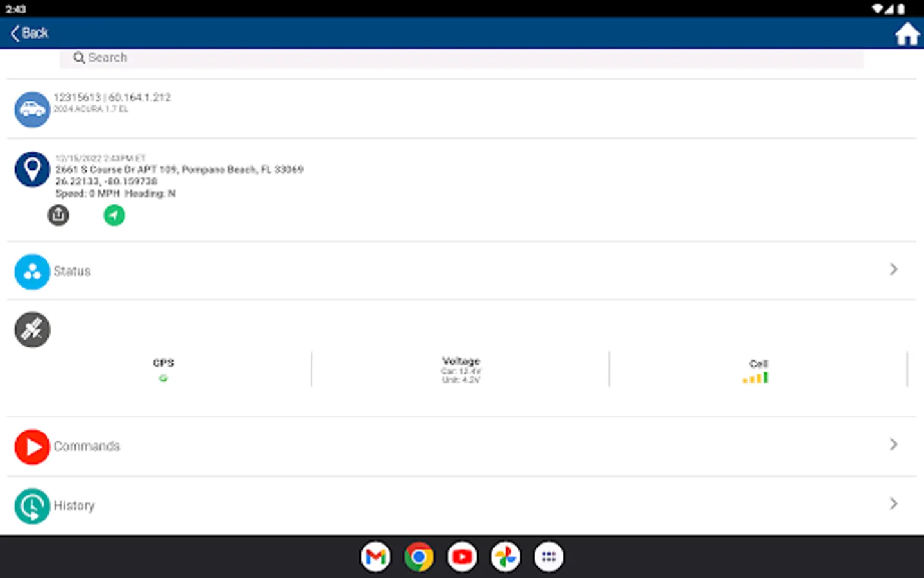Viewport: 924px width, 578px height.
Task: Open the Commands section
Action: pos(461,446)
